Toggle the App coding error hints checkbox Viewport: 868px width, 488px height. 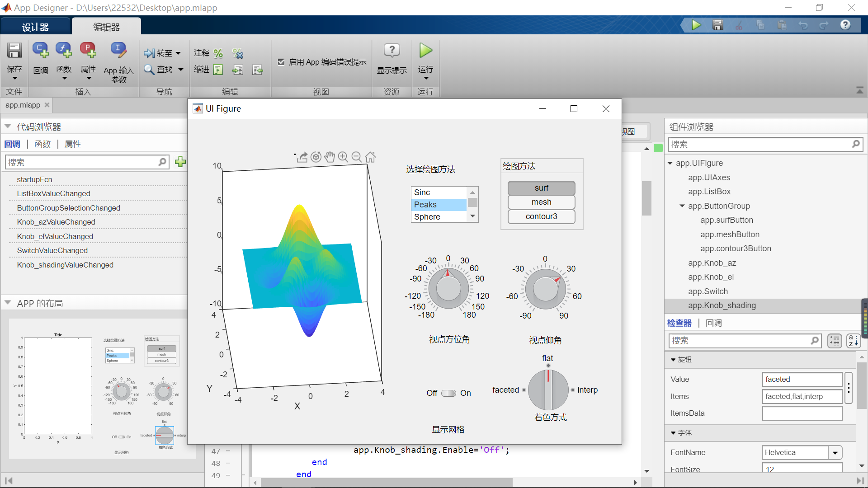pyautogui.click(x=281, y=62)
